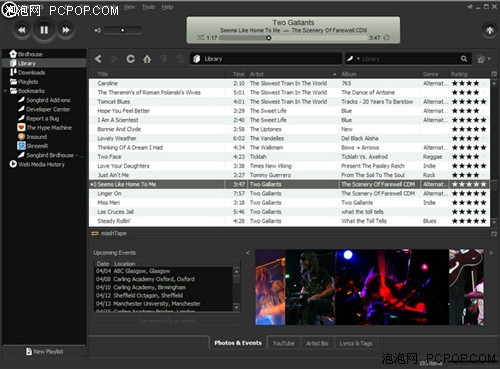Show previous photos in mashTape
The height and width of the screenshot is (369, 500).
pyautogui.click(x=248, y=253)
